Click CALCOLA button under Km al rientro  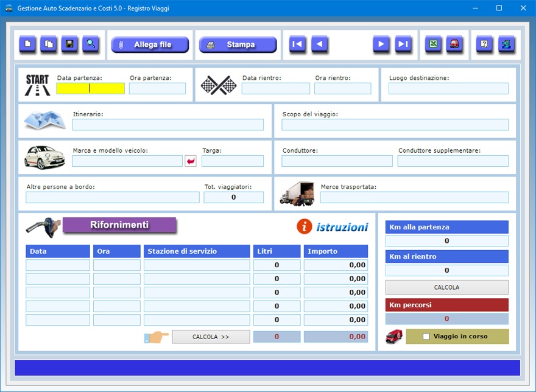[x=447, y=287]
